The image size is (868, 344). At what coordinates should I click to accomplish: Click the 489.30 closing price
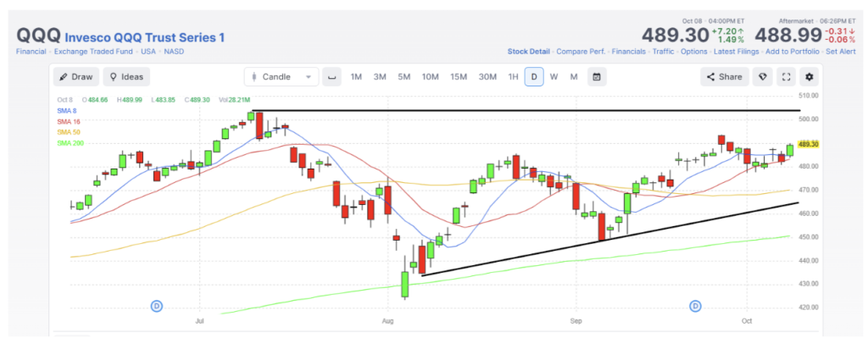click(x=676, y=36)
